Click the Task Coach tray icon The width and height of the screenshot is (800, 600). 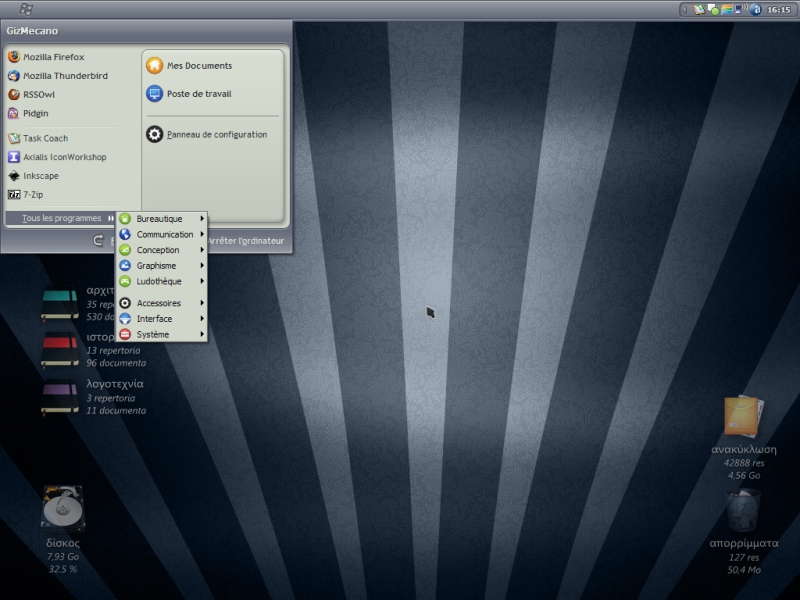[x=698, y=9]
